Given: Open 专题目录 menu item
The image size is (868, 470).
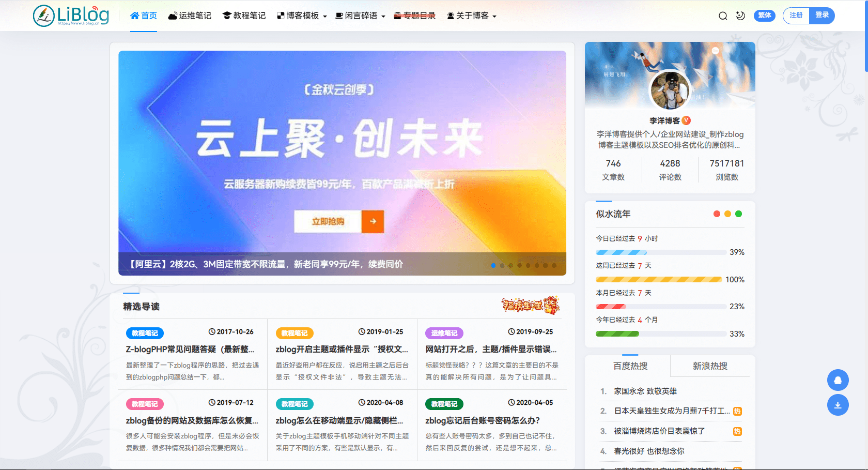Looking at the screenshot, I should pyautogui.click(x=414, y=16).
